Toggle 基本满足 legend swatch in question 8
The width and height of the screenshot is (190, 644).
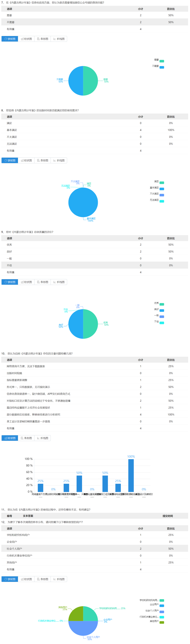[x=162, y=189]
